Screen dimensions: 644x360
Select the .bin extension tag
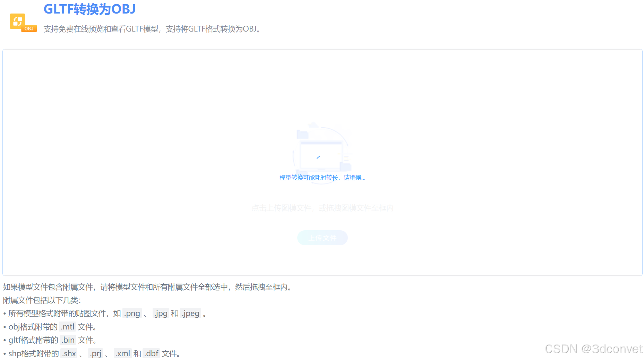[68, 340]
